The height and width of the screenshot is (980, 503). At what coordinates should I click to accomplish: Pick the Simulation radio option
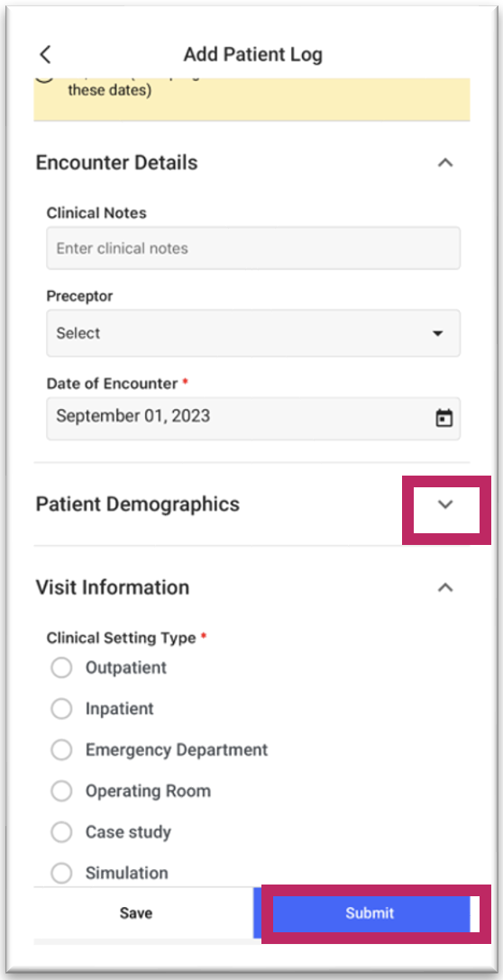tap(61, 873)
